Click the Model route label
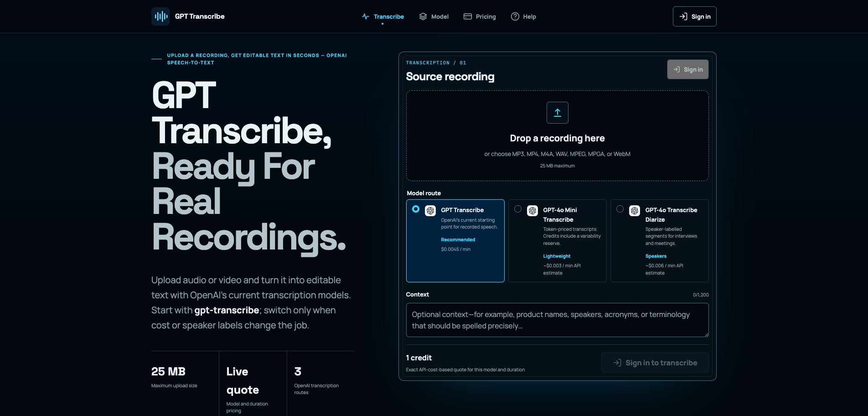This screenshot has width=868, height=416. (424, 193)
